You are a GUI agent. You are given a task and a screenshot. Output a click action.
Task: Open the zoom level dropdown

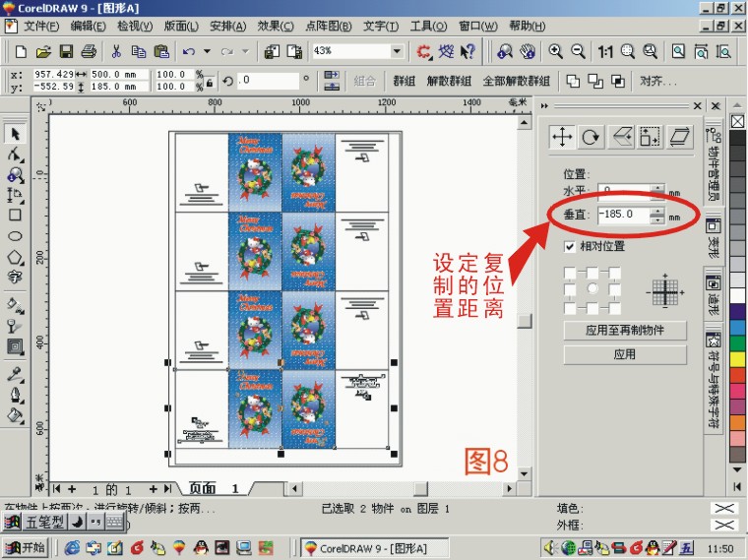point(397,51)
